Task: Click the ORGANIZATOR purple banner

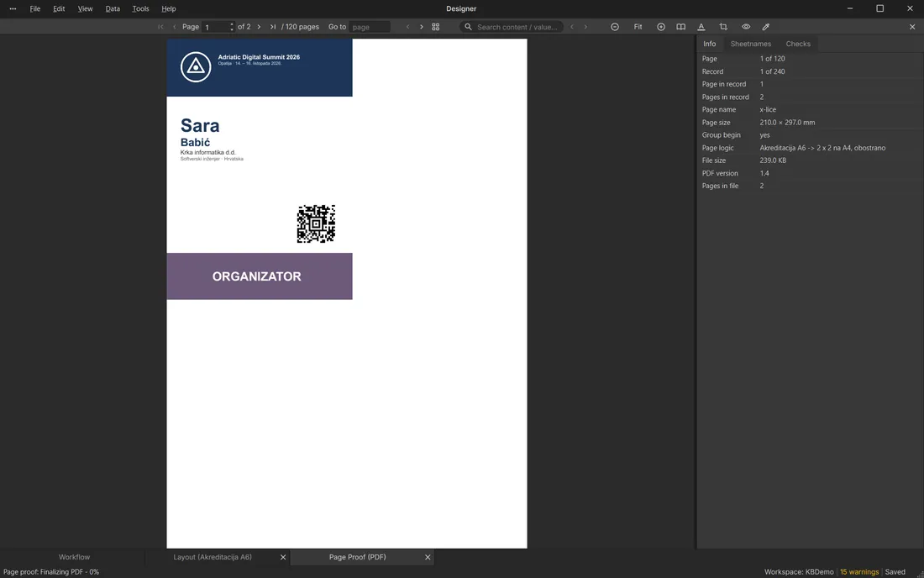Action: (x=260, y=276)
